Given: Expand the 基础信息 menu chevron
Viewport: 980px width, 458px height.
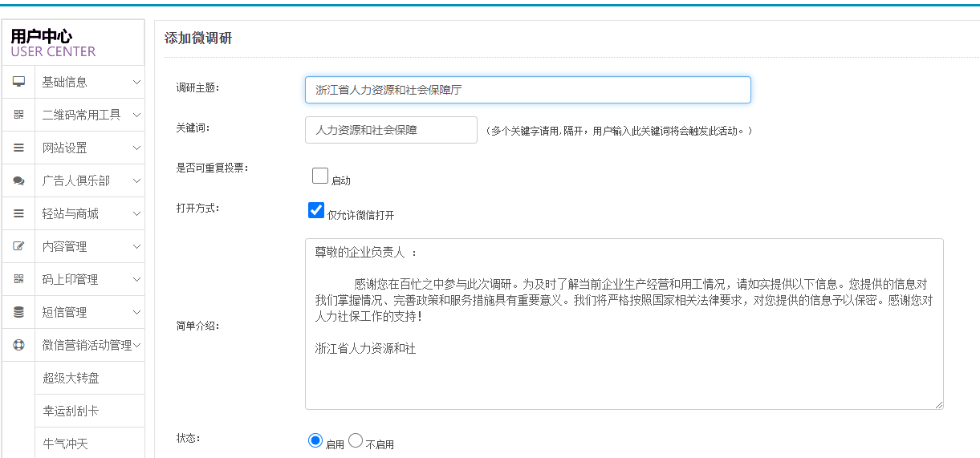Looking at the screenshot, I should coord(136,82).
